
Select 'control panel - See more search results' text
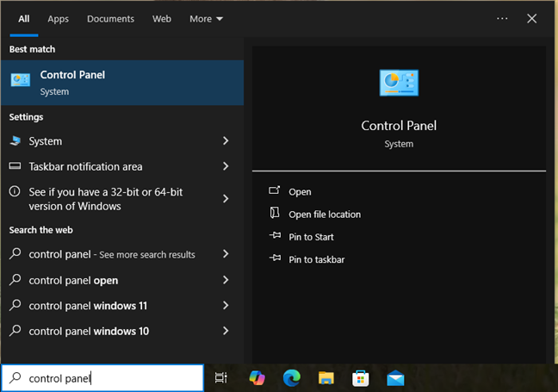coord(112,254)
